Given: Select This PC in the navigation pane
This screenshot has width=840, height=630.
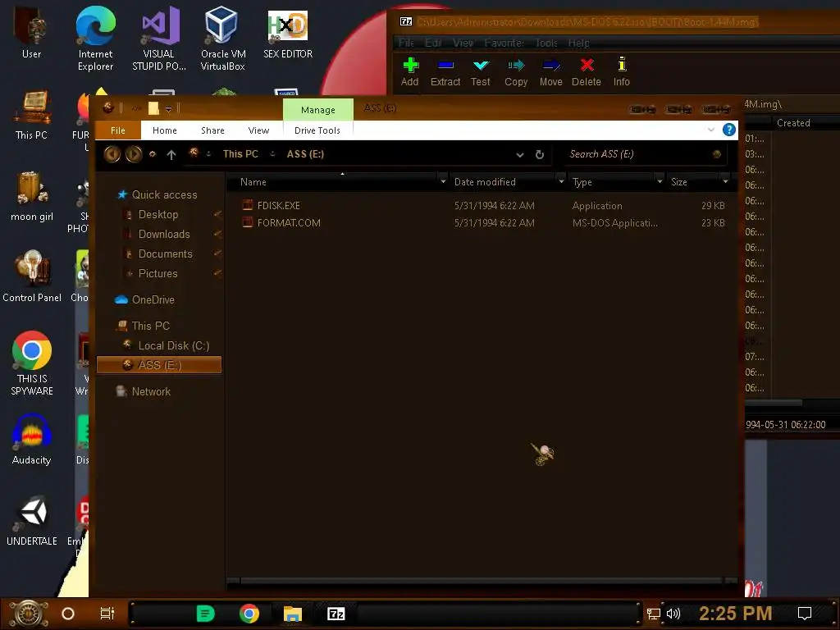Looking at the screenshot, I should tap(151, 326).
